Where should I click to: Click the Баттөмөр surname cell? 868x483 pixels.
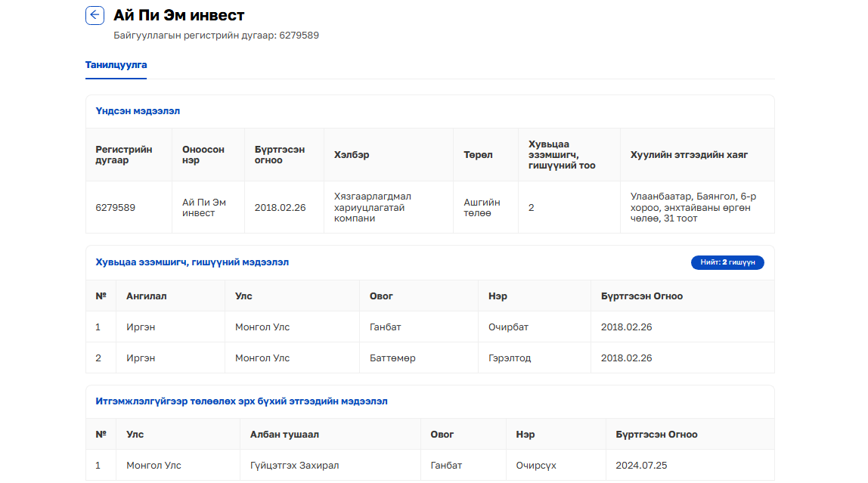click(392, 358)
